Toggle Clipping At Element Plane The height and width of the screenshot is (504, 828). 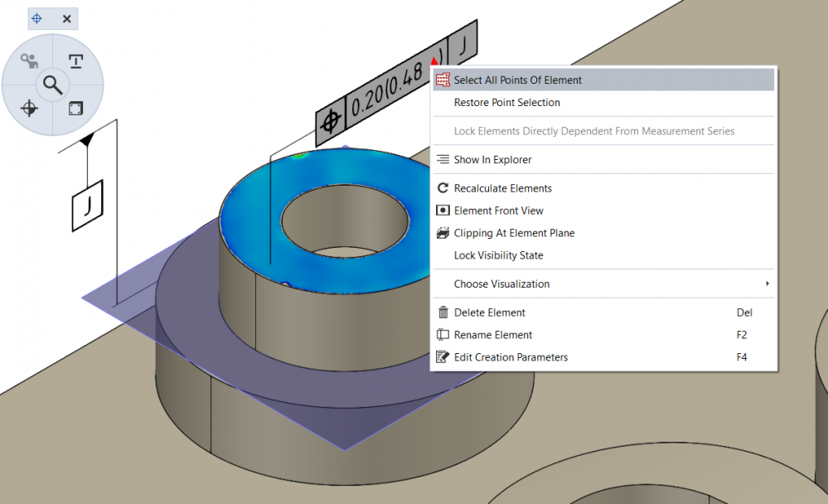pyautogui.click(x=514, y=233)
